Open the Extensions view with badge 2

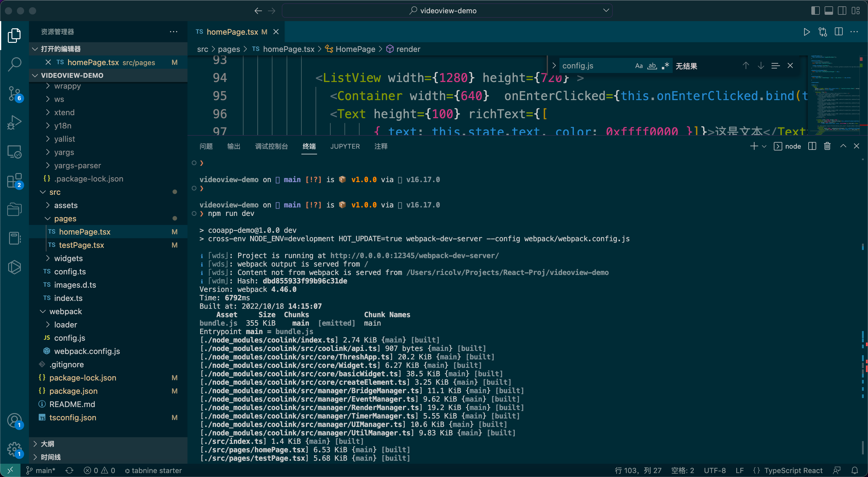pyautogui.click(x=14, y=181)
